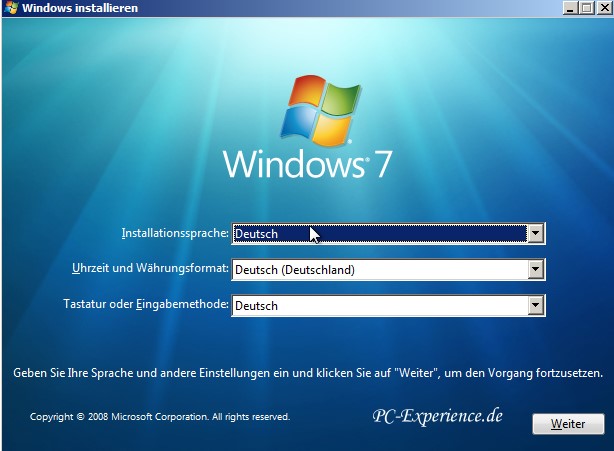614x451 pixels.
Task: Expand the Tastatur oder Eingabemethode dropdown arrow
Action: pos(536,305)
